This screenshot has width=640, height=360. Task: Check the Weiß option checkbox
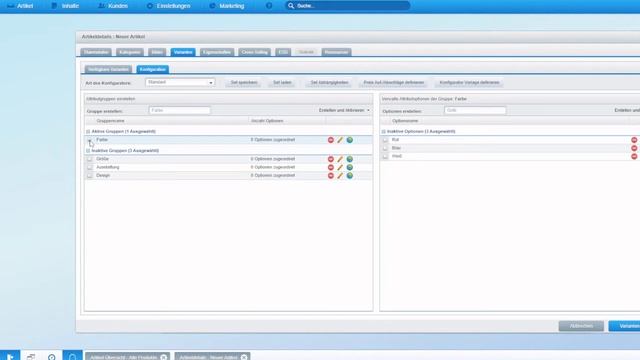click(x=385, y=156)
